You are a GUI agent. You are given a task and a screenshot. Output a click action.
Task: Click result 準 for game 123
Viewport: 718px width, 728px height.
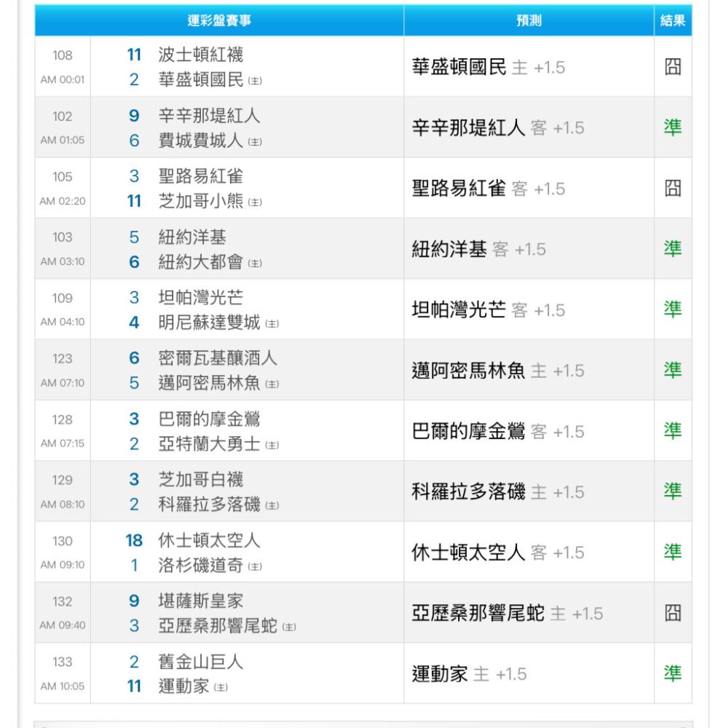point(673,370)
